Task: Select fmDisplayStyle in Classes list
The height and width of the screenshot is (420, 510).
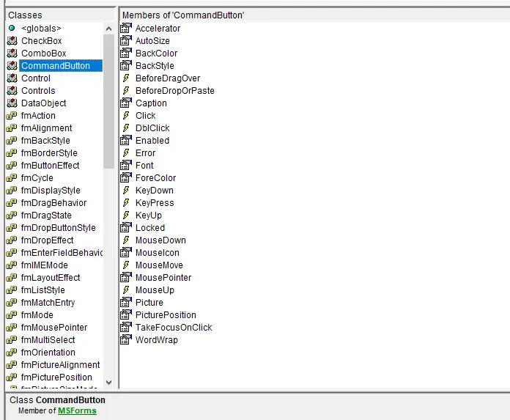Action: point(51,191)
